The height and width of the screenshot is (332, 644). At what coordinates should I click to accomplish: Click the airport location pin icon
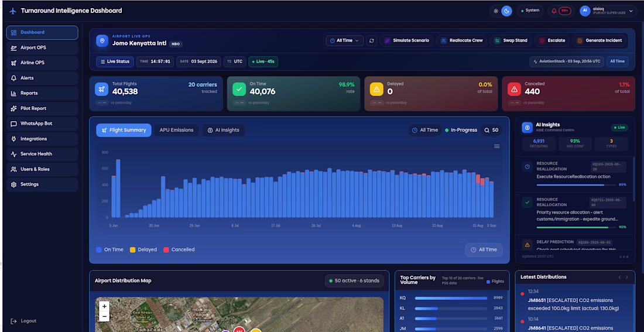tap(102, 40)
